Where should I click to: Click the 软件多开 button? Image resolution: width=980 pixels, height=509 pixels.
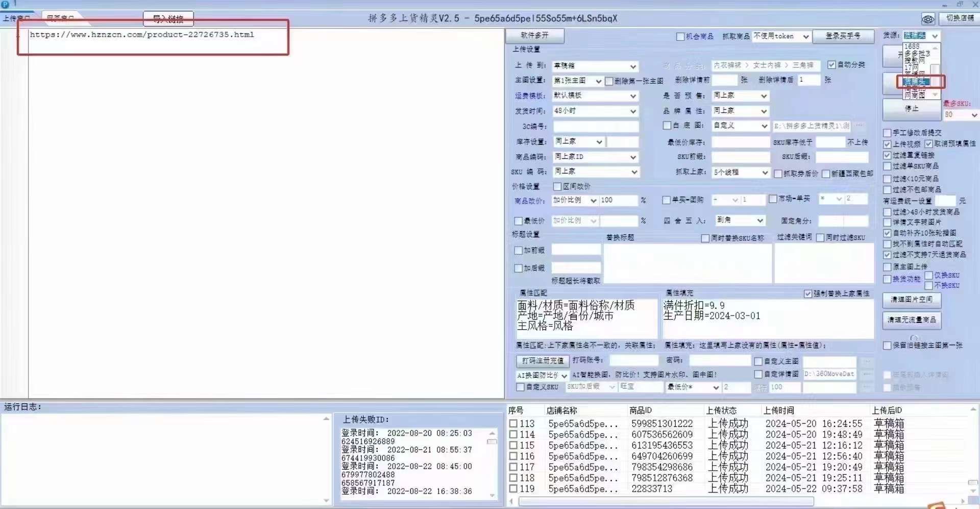tap(535, 36)
